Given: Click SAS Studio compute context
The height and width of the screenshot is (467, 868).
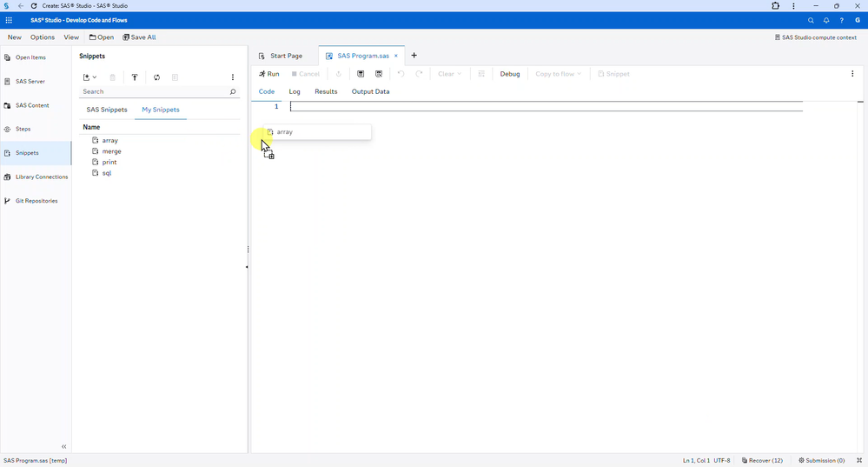Looking at the screenshot, I should pyautogui.click(x=815, y=37).
